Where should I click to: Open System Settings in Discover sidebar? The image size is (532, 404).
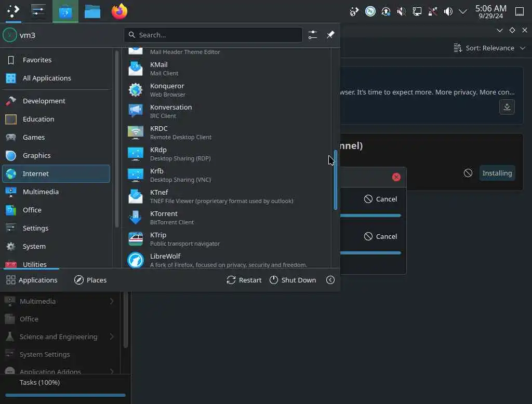60,354
